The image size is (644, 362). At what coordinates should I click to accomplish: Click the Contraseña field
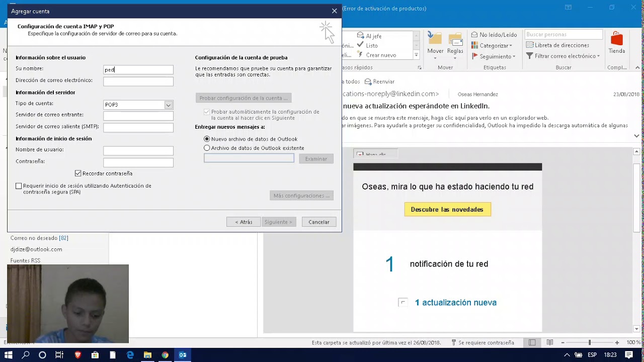pyautogui.click(x=138, y=162)
